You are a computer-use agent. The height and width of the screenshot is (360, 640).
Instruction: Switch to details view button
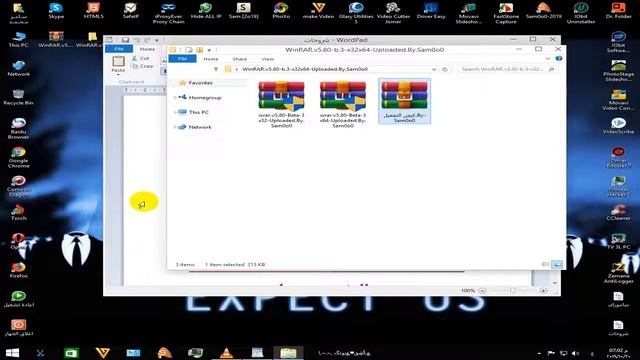545,264
